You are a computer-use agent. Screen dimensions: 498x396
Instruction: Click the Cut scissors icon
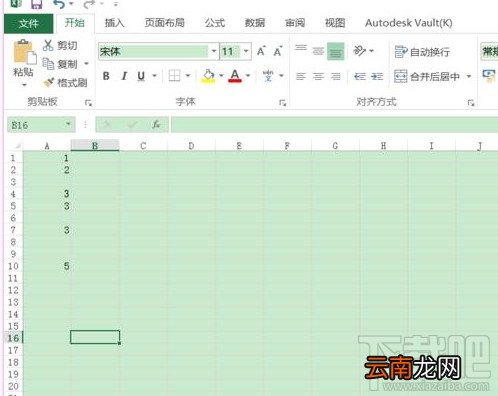tap(48, 45)
